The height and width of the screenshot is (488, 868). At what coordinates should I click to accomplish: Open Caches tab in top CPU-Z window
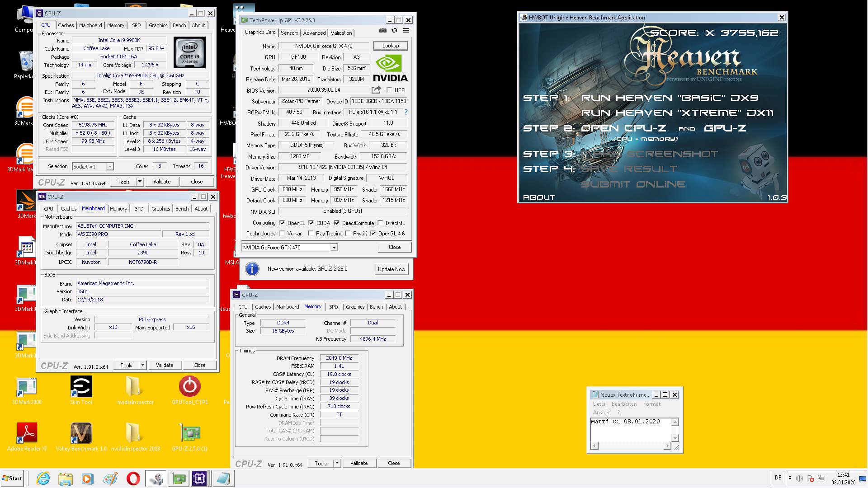coord(66,25)
